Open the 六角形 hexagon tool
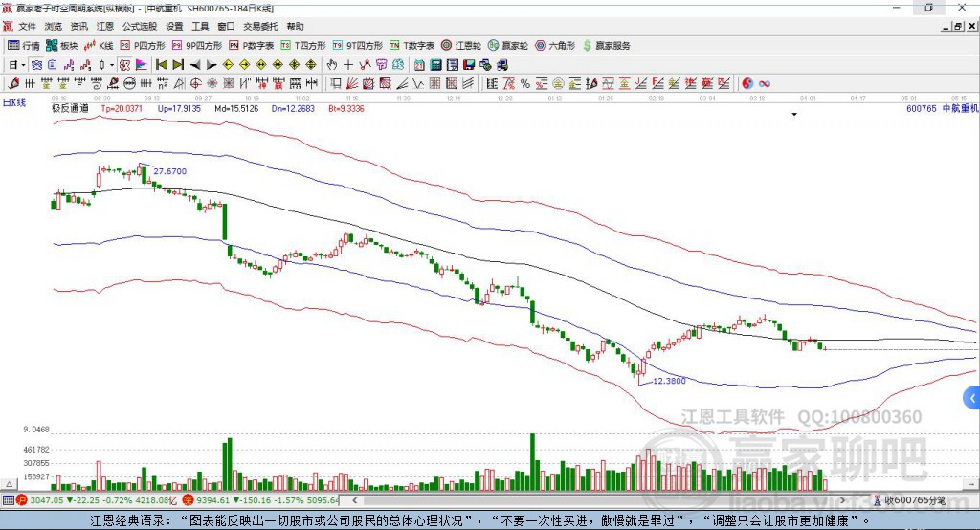The height and width of the screenshot is (530, 980). click(x=555, y=46)
